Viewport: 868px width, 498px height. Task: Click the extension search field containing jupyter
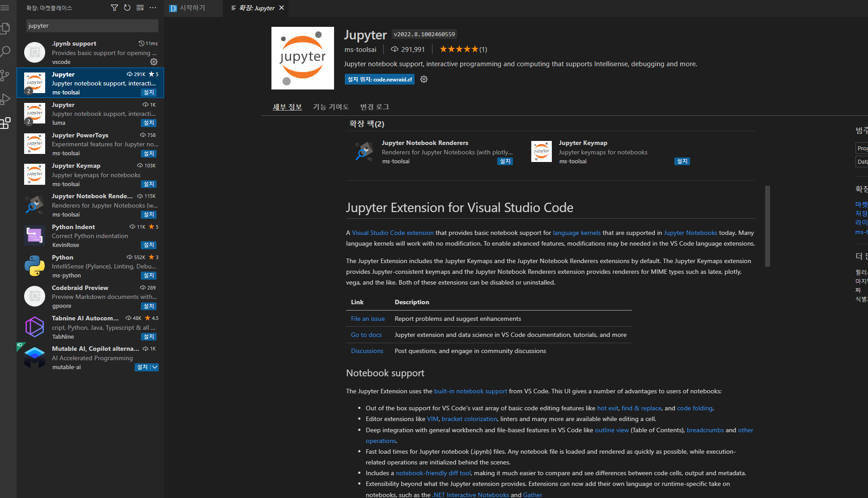click(92, 26)
